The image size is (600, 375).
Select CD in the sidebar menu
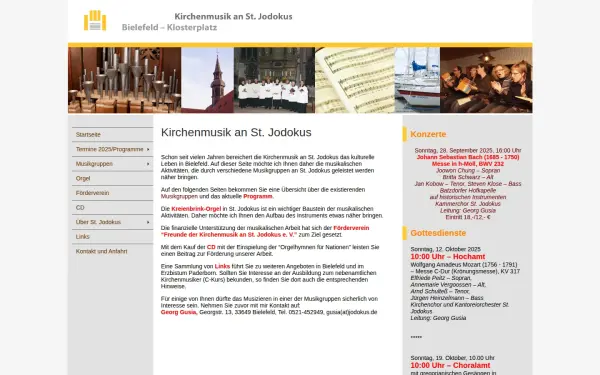coord(80,207)
